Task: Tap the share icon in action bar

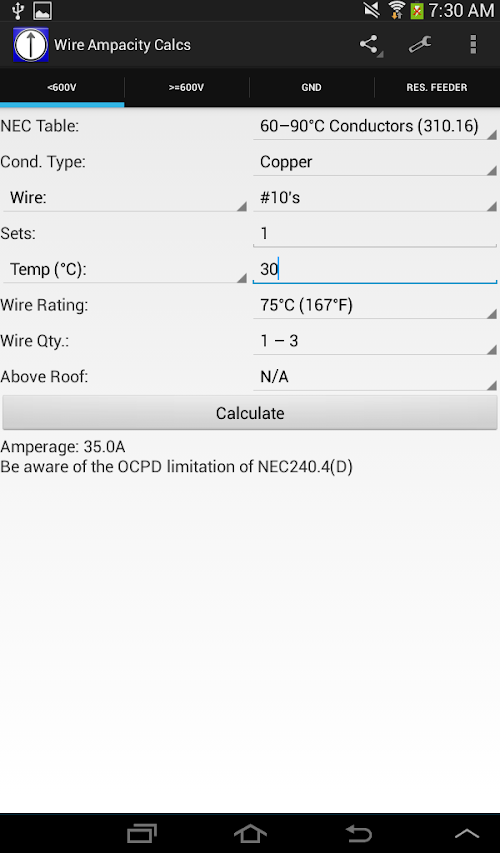Action: (x=370, y=45)
